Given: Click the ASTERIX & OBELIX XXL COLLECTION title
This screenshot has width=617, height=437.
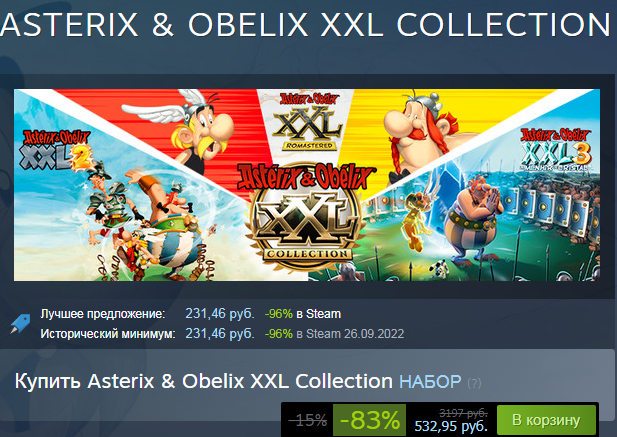Looking at the screenshot, I should tap(306, 25).
